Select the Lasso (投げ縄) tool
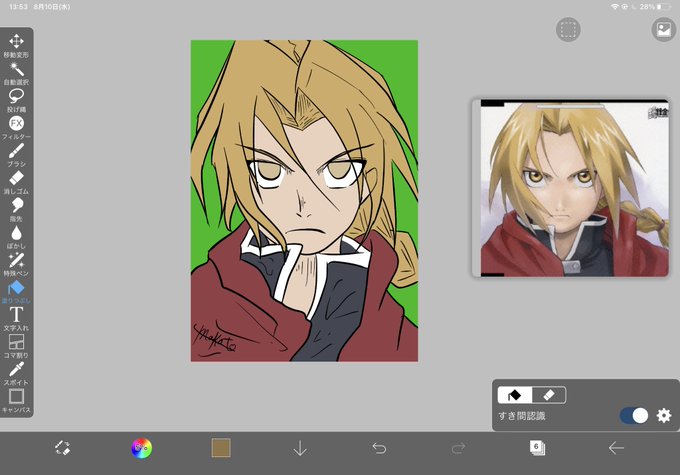The image size is (680, 475). 16,101
